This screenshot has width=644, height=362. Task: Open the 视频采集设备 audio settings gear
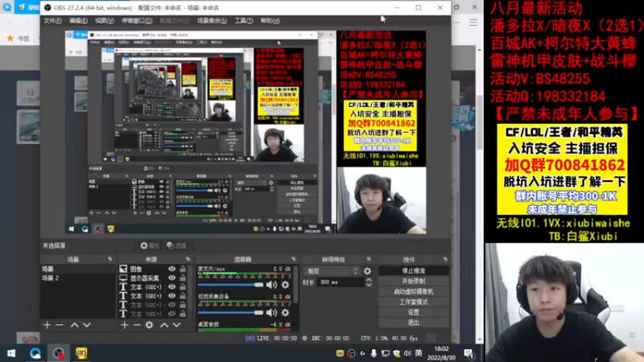tap(285, 313)
